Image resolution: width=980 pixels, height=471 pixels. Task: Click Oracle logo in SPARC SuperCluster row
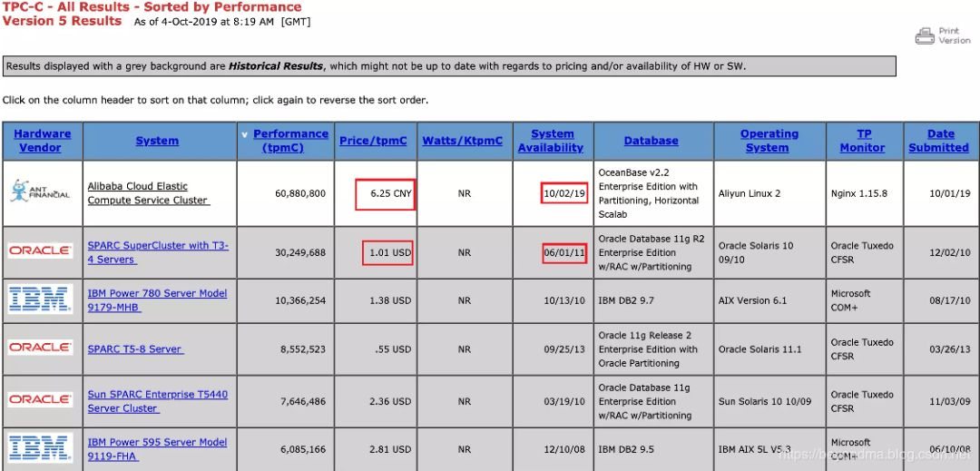(41, 250)
